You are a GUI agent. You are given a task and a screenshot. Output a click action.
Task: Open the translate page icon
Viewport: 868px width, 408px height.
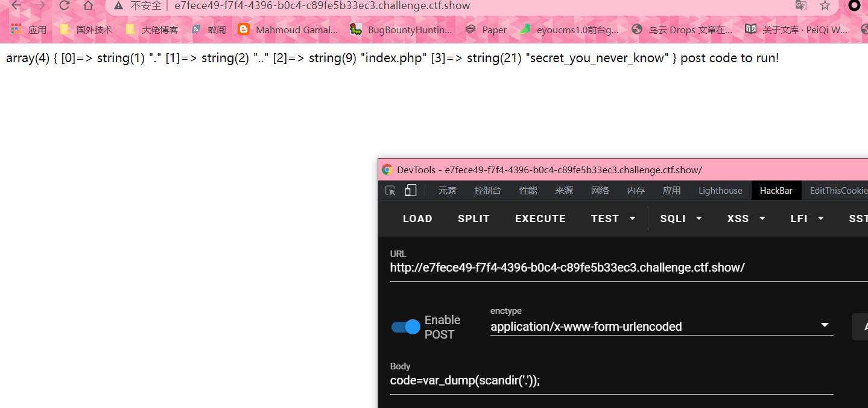click(801, 5)
